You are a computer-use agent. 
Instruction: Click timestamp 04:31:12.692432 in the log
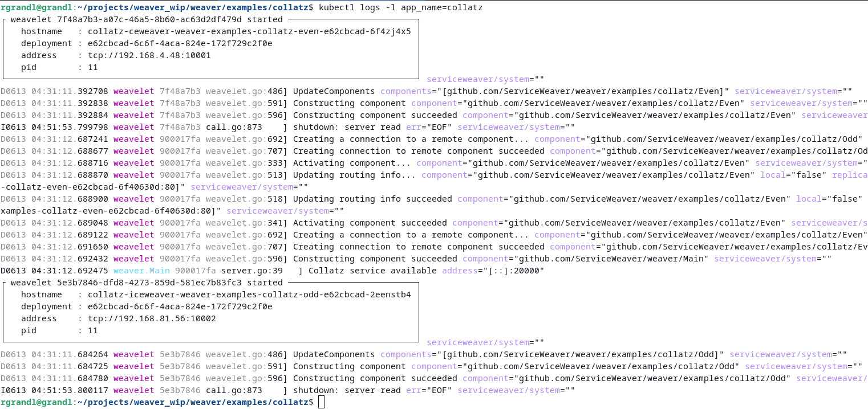(70, 259)
